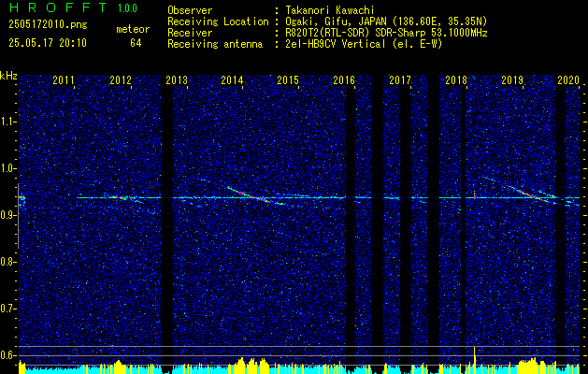Click the 2014 time axis marker

(232, 79)
